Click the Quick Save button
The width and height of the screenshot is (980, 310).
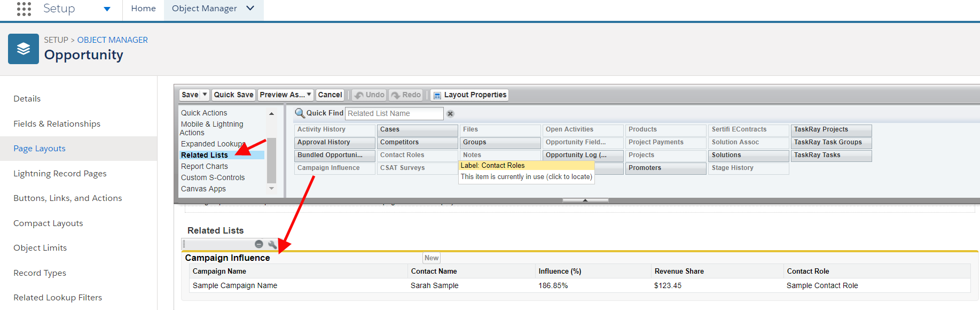click(233, 95)
